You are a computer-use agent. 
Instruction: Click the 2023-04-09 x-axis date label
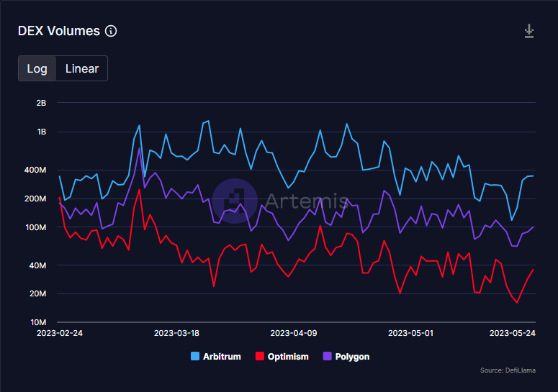click(293, 334)
